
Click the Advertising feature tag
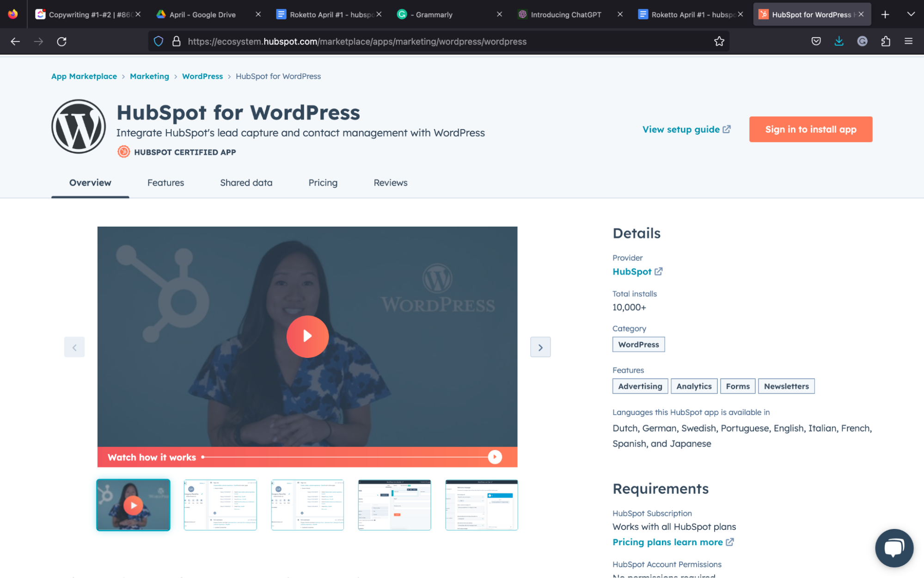pos(640,386)
